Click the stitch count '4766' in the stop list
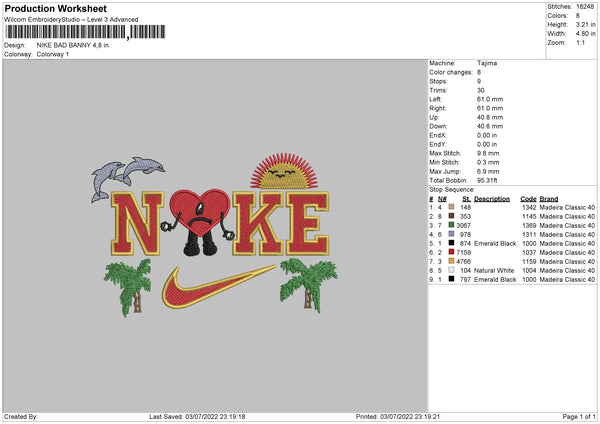 pos(463,261)
